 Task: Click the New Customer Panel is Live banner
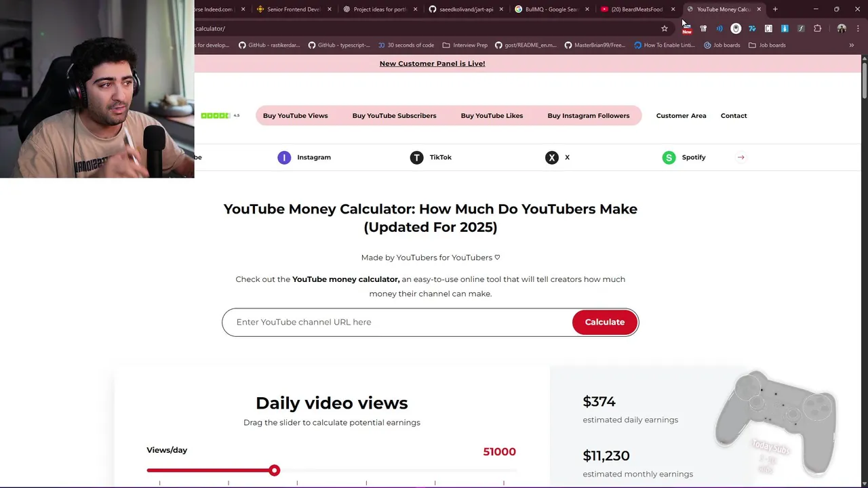tap(432, 64)
